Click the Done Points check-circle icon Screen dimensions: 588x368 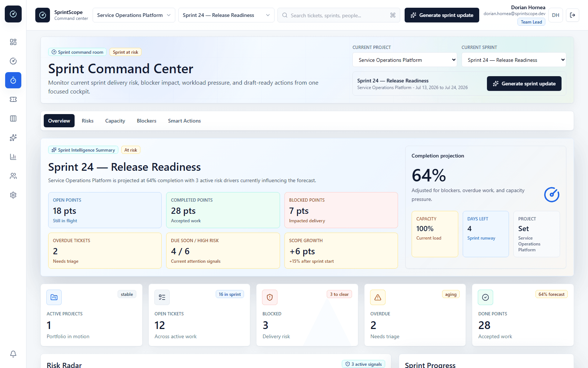[x=485, y=297]
